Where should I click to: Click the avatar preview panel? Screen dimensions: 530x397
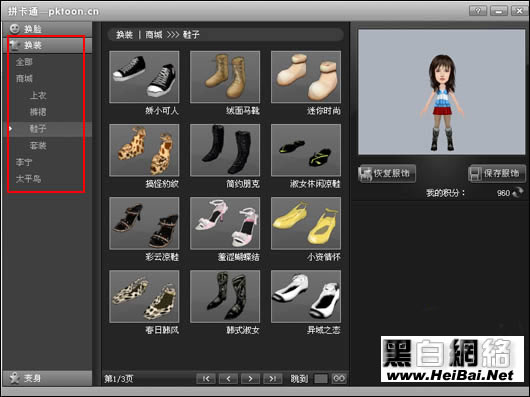pyautogui.click(x=442, y=92)
